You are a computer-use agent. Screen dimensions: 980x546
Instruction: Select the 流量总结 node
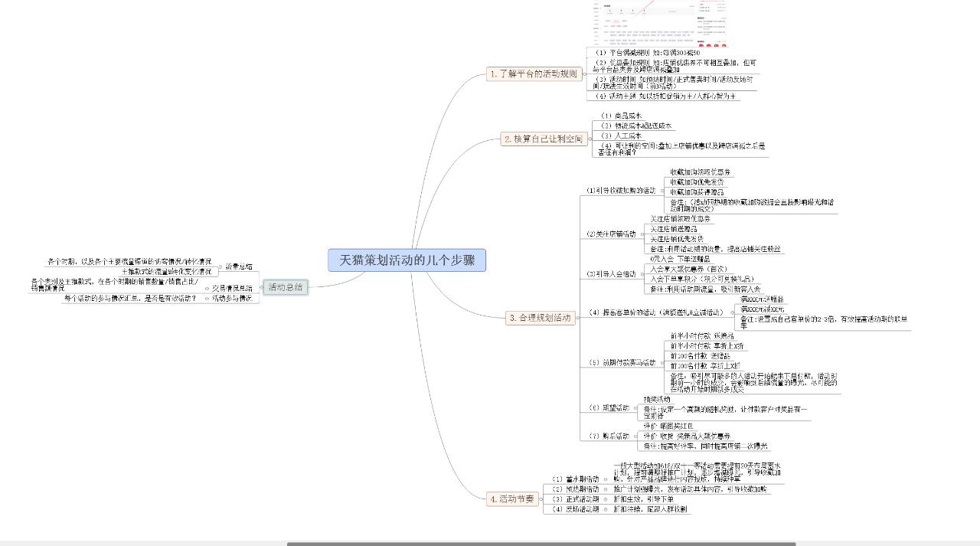pos(238,267)
